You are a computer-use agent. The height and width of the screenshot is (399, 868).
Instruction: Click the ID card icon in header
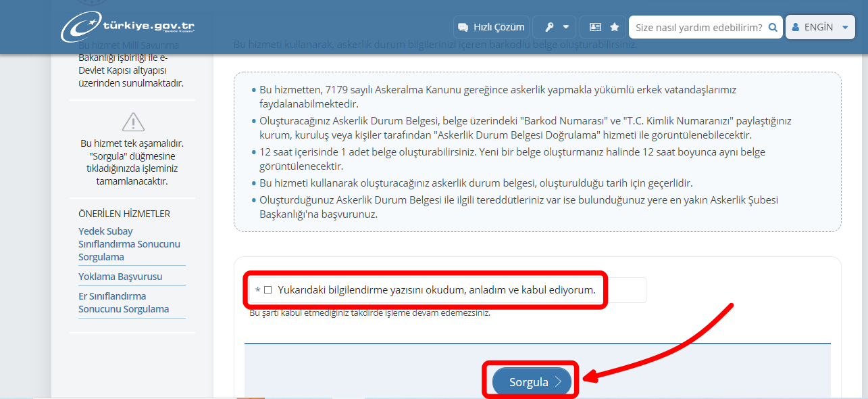click(594, 27)
